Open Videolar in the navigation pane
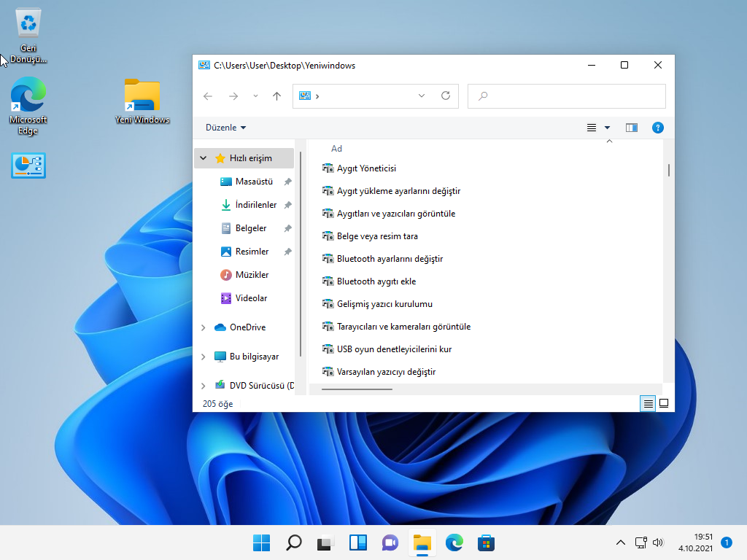The width and height of the screenshot is (747, 560). pos(251,298)
